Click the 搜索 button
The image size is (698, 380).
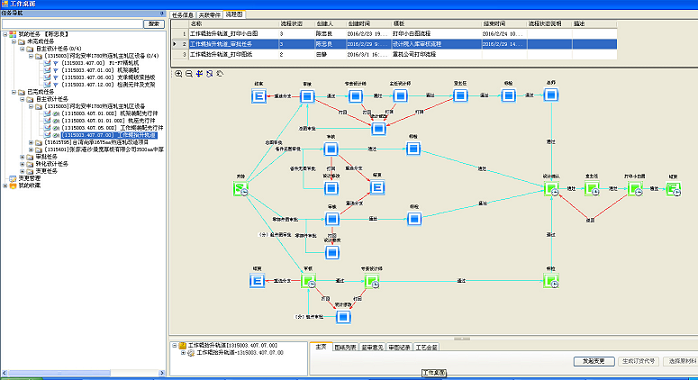pos(154,24)
